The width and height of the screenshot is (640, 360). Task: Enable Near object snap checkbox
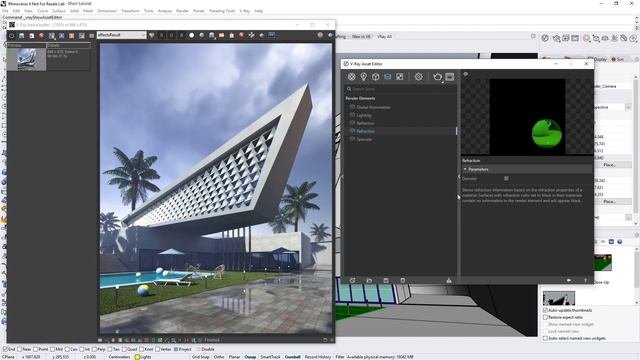pyautogui.click(x=19, y=349)
